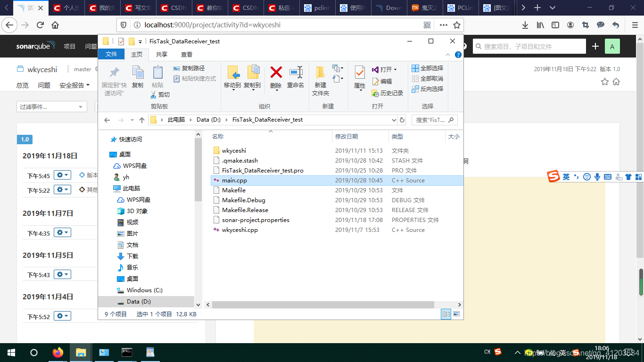Switch to the pclint browser tab
Screen dimensions: 644x362
[318, 8]
